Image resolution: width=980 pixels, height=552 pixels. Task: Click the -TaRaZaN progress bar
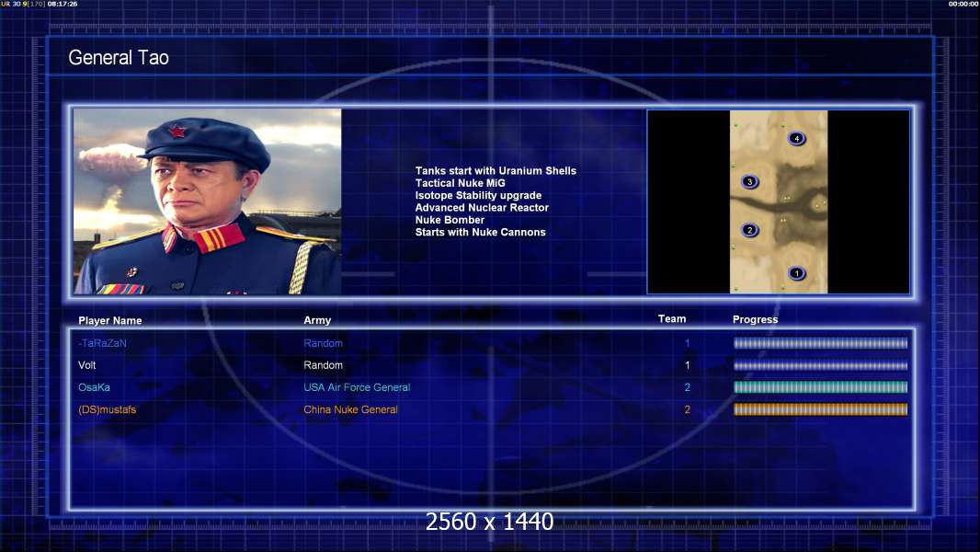[820, 343]
